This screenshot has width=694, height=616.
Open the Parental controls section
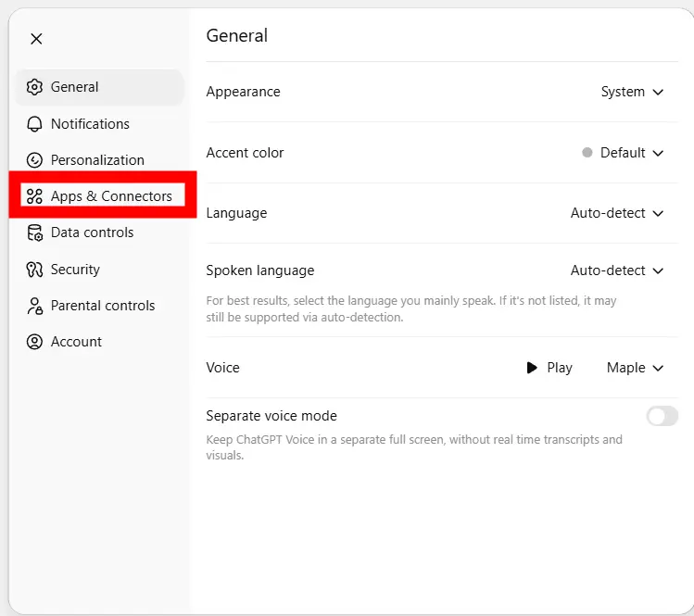(x=103, y=306)
